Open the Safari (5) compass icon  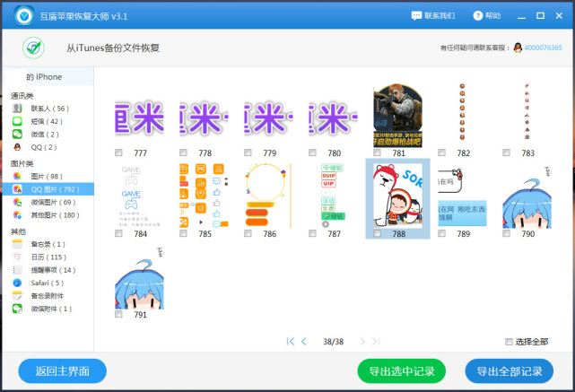coord(17,283)
